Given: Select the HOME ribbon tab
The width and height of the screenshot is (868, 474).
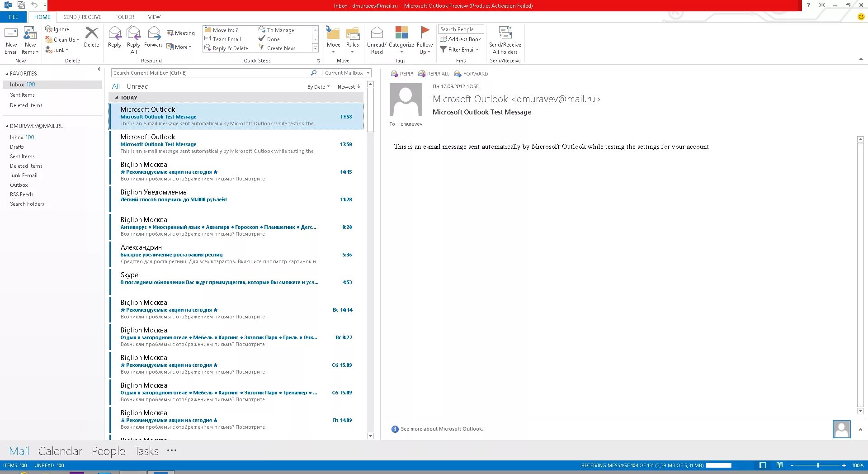Looking at the screenshot, I should pyautogui.click(x=42, y=17).
